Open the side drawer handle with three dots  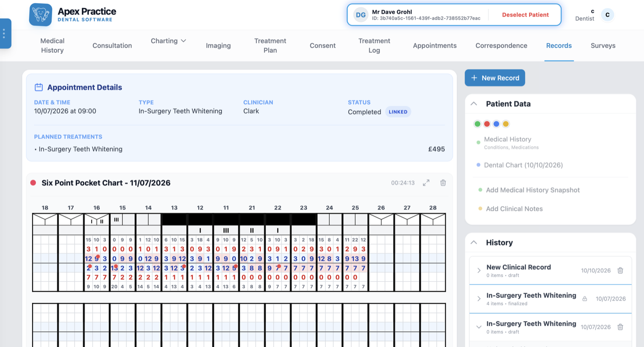click(x=4, y=34)
